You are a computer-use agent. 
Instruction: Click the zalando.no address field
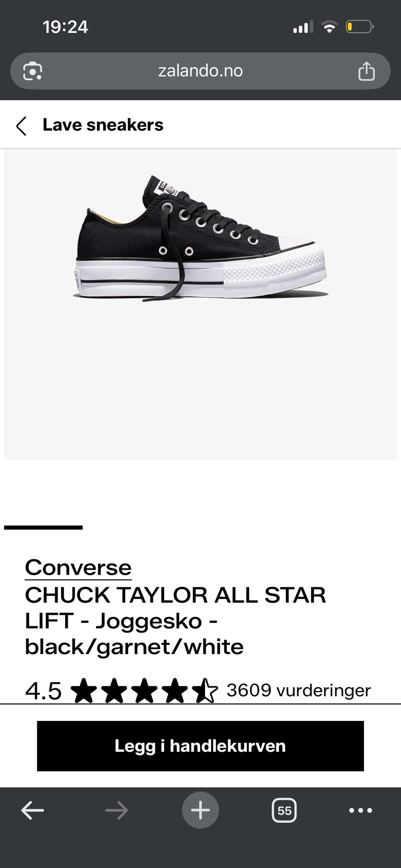pyautogui.click(x=200, y=71)
